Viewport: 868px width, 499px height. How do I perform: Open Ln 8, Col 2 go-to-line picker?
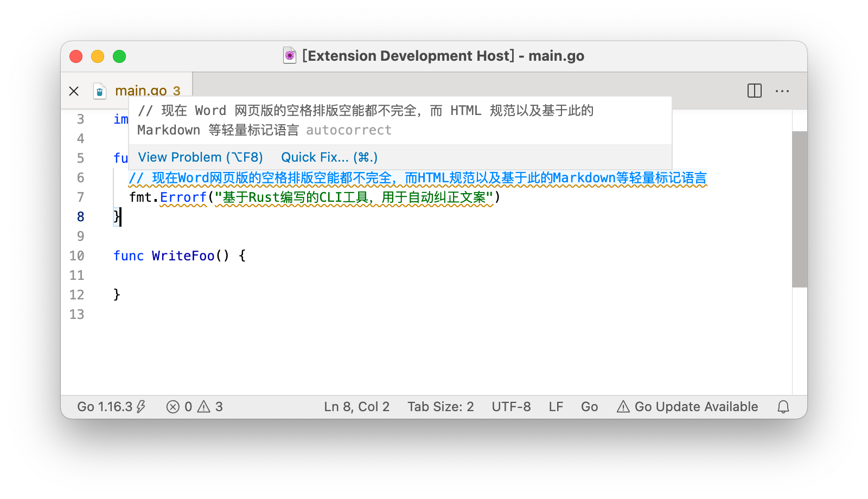coord(356,407)
